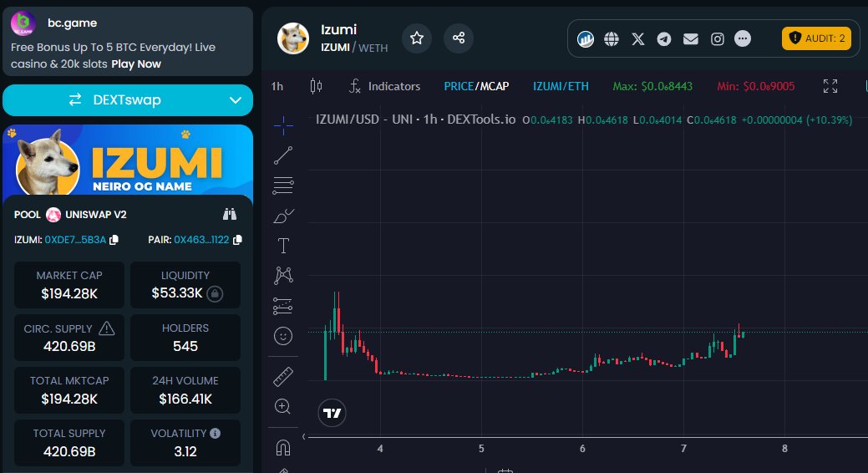Select the ruler measure tool

(x=283, y=377)
